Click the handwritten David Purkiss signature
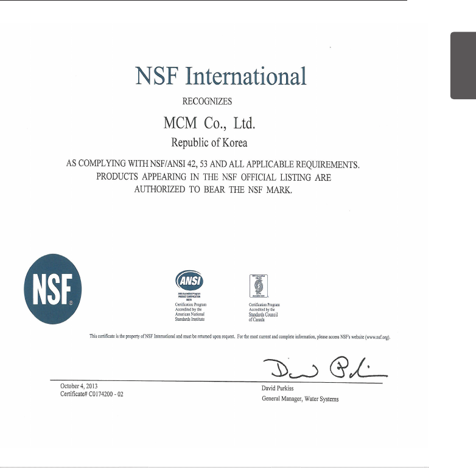 click(326, 368)
